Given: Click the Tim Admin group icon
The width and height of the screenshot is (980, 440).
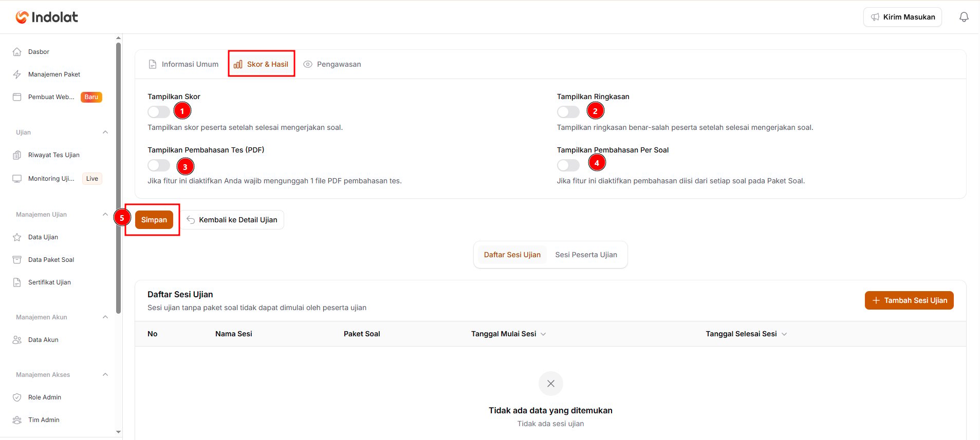Looking at the screenshot, I should tap(17, 420).
